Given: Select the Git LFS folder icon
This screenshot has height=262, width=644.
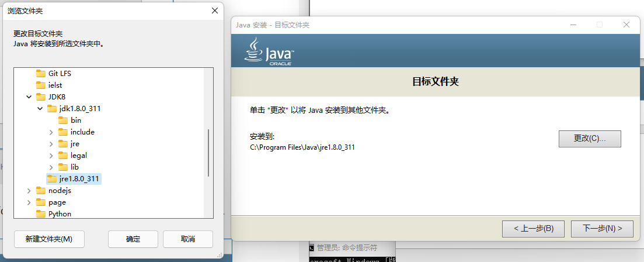Looking at the screenshot, I should (x=41, y=74).
